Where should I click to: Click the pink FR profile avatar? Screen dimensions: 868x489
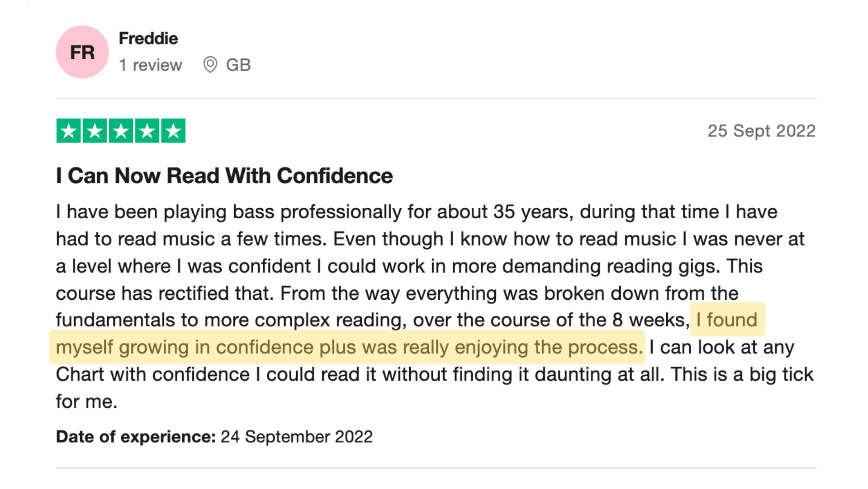coord(82,52)
